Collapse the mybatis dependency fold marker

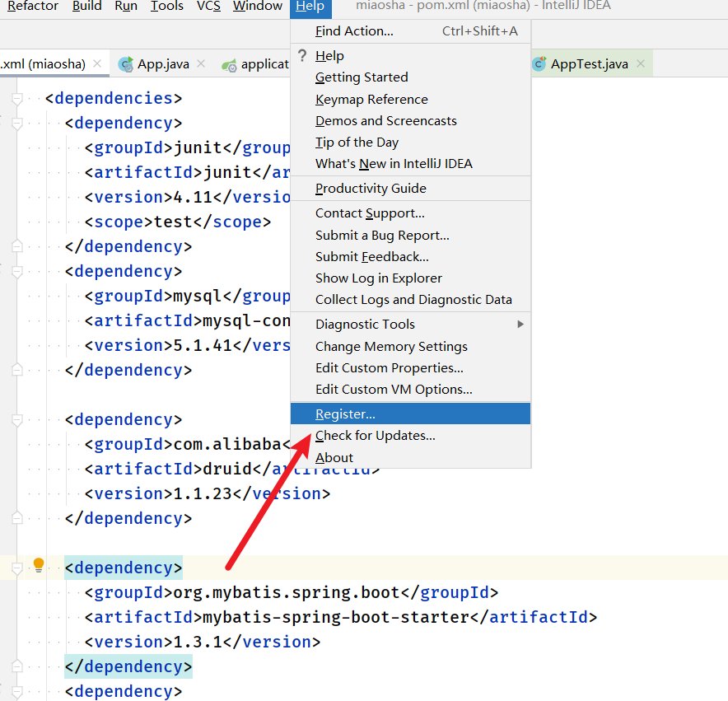click(17, 568)
